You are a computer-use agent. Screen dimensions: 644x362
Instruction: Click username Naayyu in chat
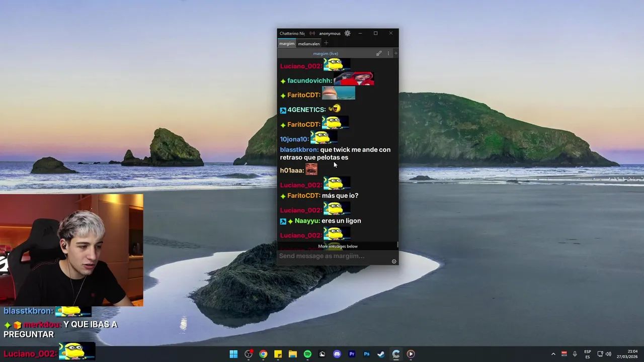[307, 221]
